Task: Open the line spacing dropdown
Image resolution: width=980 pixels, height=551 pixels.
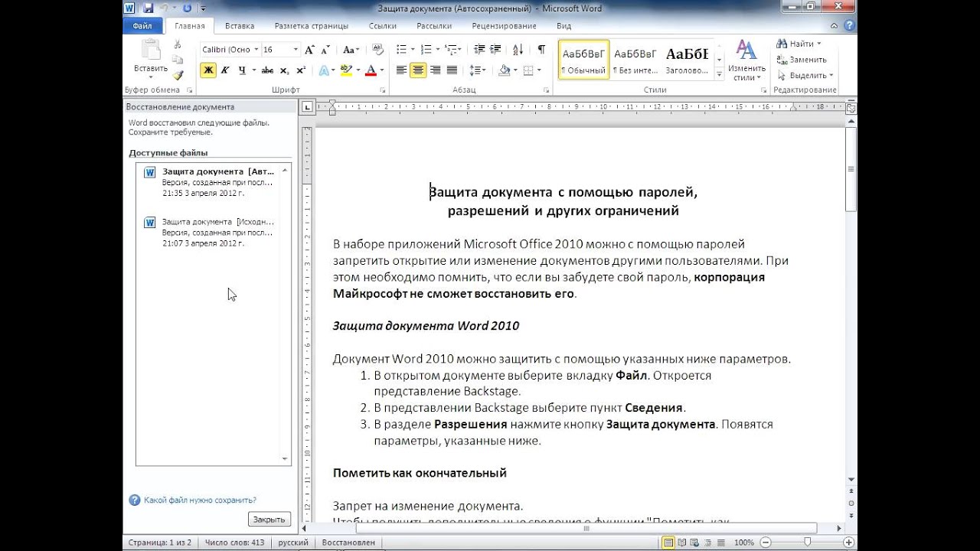Action: (478, 70)
